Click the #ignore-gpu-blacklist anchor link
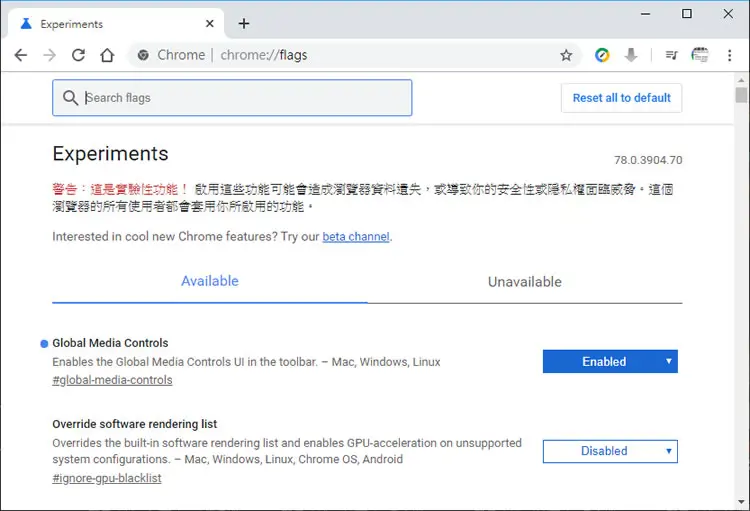 (107, 478)
